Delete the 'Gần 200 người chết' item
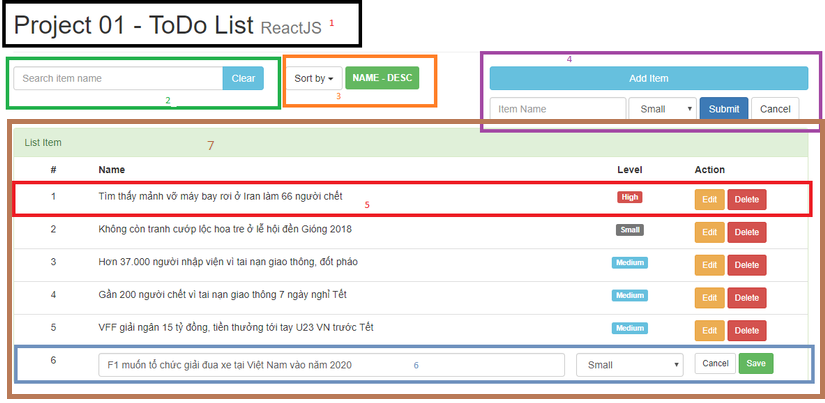825x403 pixels. click(x=747, y=298)
